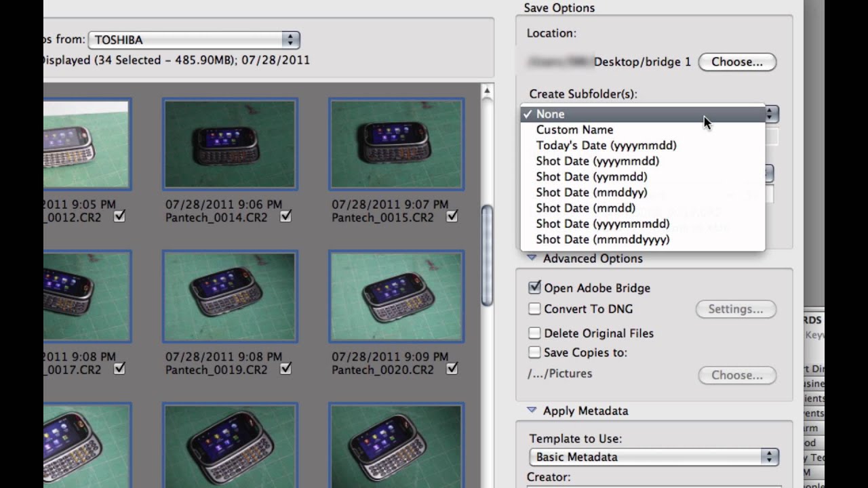Viewport: 868px width, 488px height.
Task: Uncheck the Pantech_0019.CR2 checkbox
Action: pyautogui.click(x=285, y=369)
